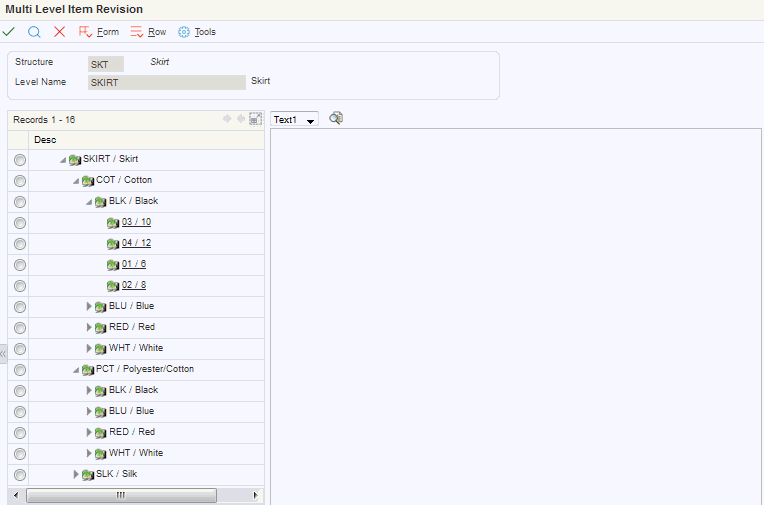This screenshot has height=505, width=764.
Task: Select the COT / Cotton row radio button
Action: [x=19, y=181]
